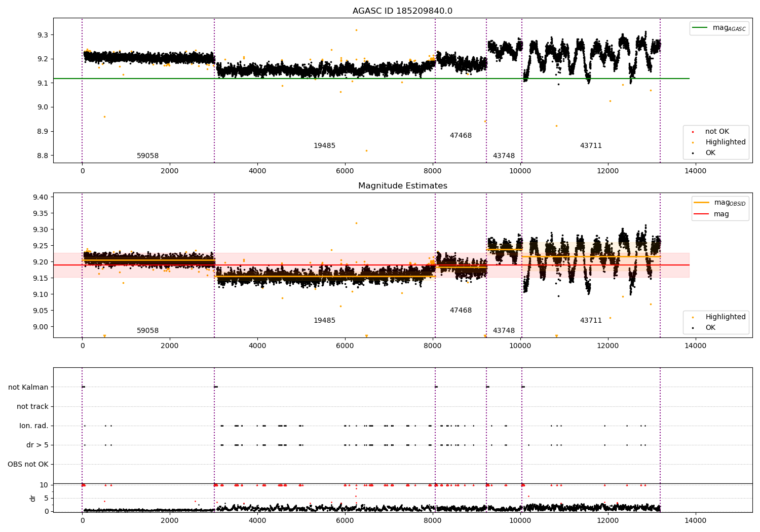
Task: Click red 'not OK' marker in top legend
Action: [x=693, y=132]
